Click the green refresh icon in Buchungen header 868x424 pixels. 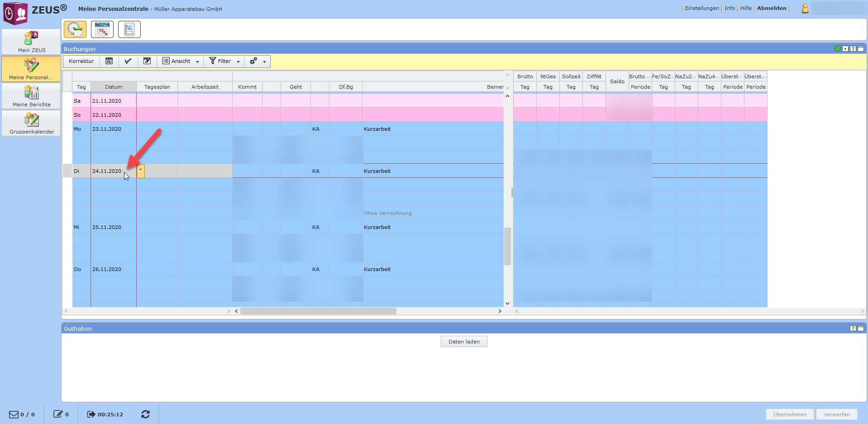[x=837, y=49]
